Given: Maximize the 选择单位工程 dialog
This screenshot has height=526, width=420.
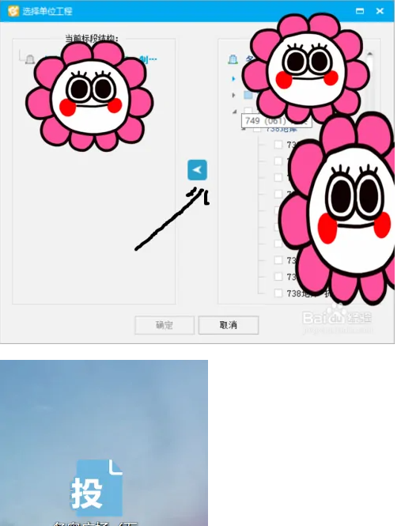Looking at the screenshot, I should [x=360, y=11].
